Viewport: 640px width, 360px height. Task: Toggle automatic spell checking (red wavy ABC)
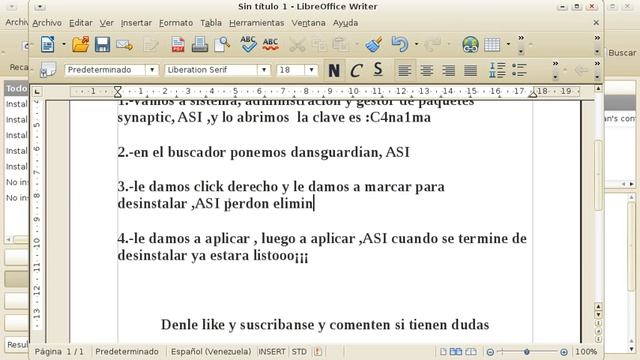point(270,44)
